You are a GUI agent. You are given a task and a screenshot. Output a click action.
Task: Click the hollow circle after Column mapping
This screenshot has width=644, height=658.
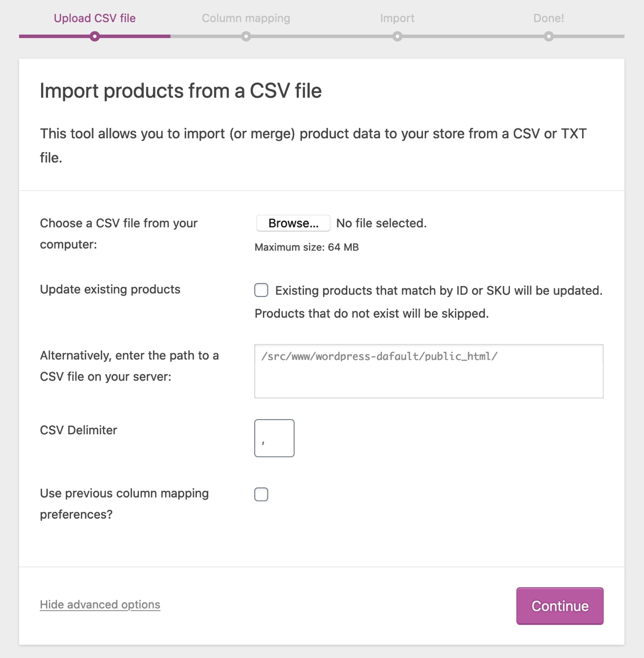[246, 36]
